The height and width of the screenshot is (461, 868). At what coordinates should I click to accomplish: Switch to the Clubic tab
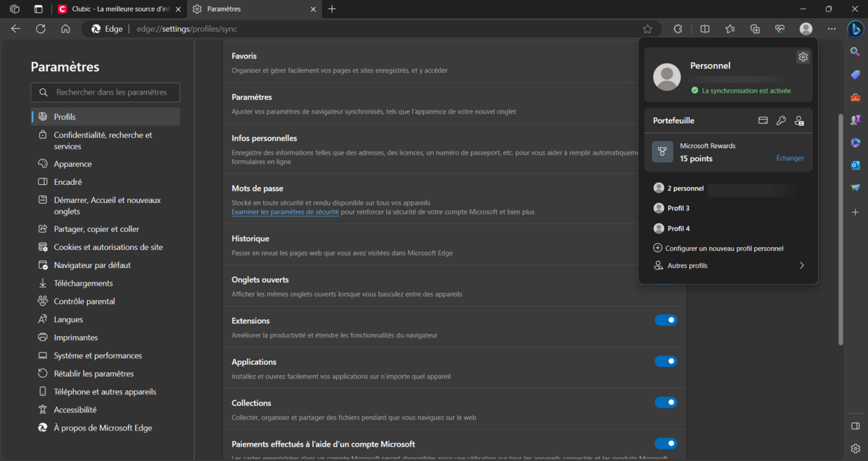[x=119, y=9]
